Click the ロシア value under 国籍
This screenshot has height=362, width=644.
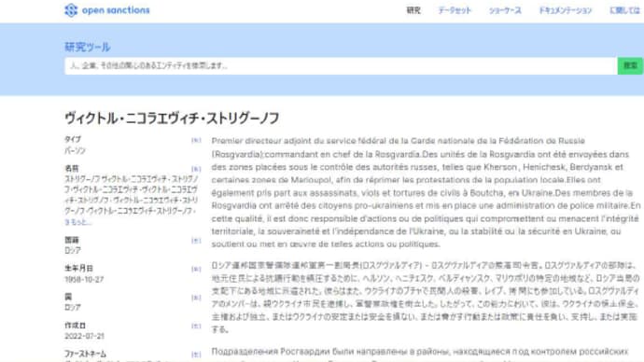click(x=73, y=250)
